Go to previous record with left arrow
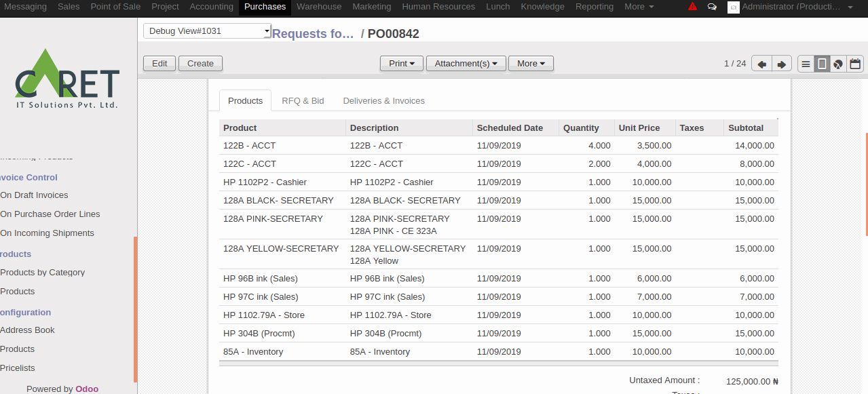This screenshot has height=394, width=868. pos(762,64)
